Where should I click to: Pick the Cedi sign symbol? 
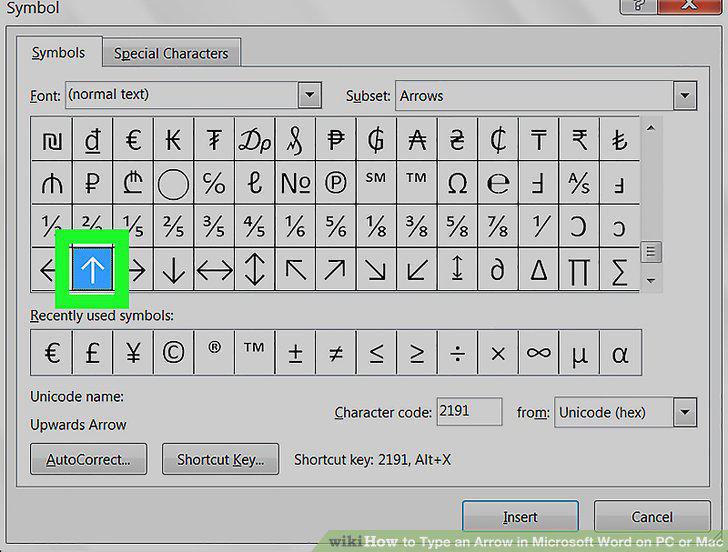[498, 139]
